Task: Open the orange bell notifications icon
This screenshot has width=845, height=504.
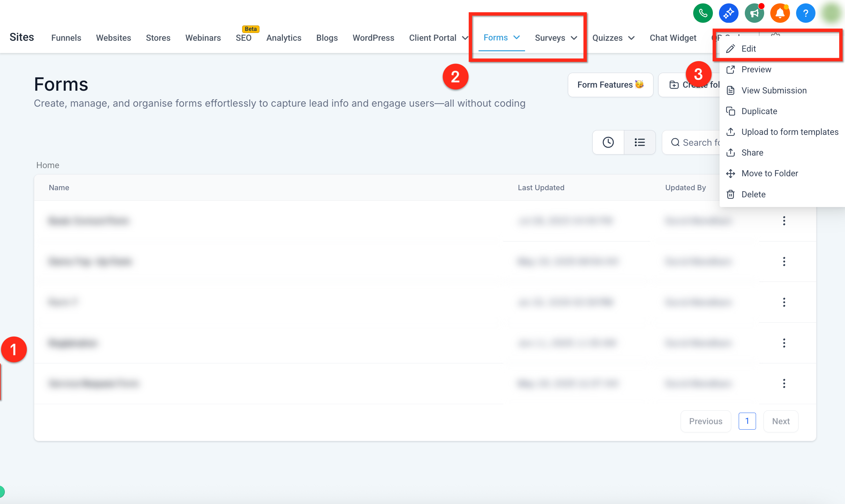Action: coord(780,13)
